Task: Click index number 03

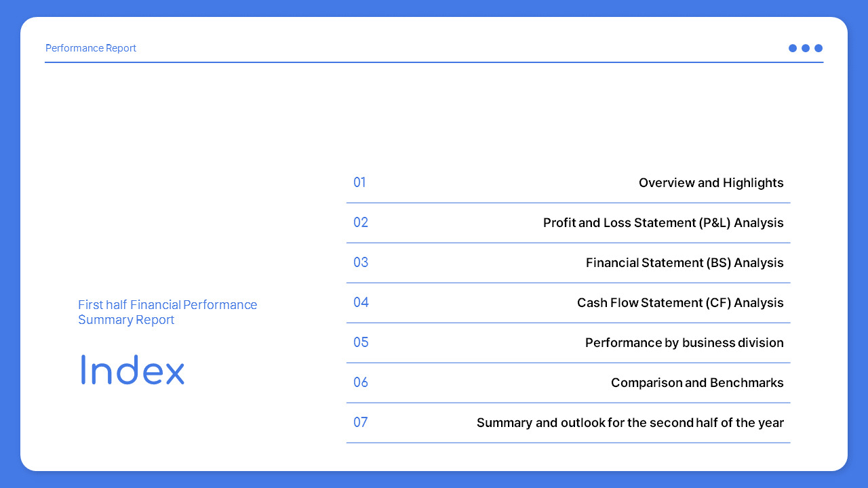Action: pos(361,262)
